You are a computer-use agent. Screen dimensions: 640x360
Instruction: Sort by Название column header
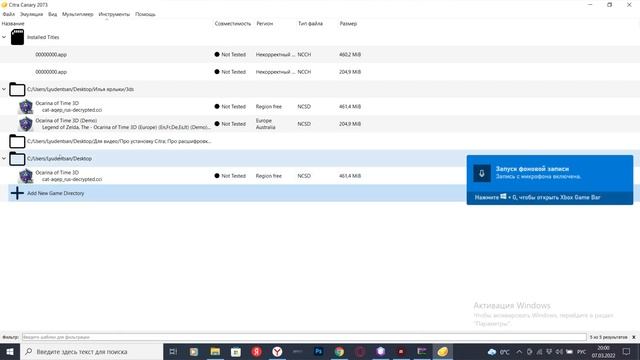pos(13,24)
